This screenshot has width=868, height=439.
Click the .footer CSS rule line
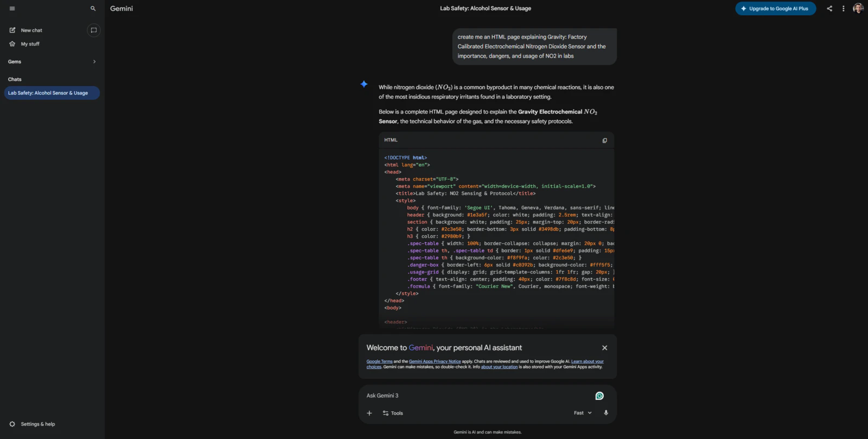[510, 279]
